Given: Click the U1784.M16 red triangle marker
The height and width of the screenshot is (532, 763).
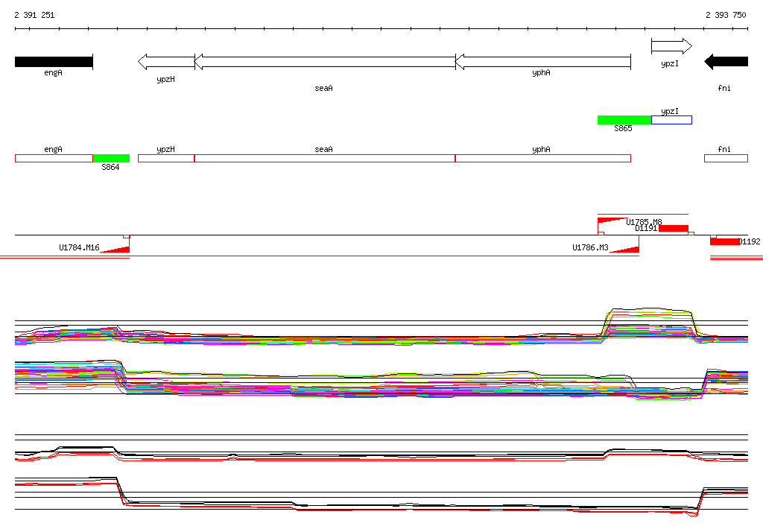Looking at the screenshot, I should (115, 248).
